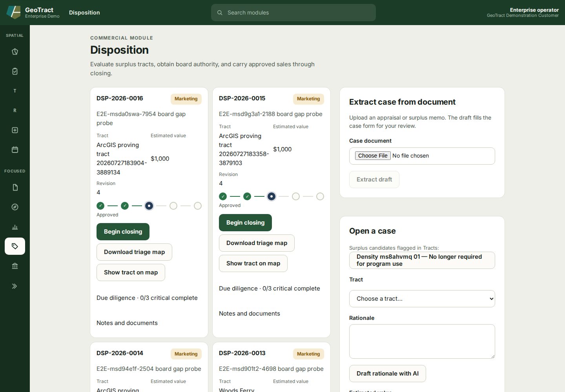Image resolution: width=565 pixels, height=392 pixels.
Task: Open the T sidebar module
Action: [x=15, y=91]
